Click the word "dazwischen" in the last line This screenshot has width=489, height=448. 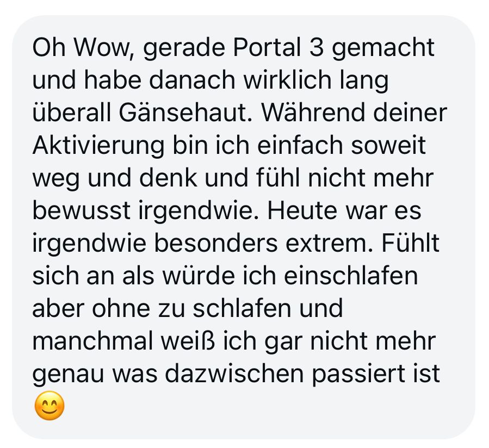[x=234, y=374]
